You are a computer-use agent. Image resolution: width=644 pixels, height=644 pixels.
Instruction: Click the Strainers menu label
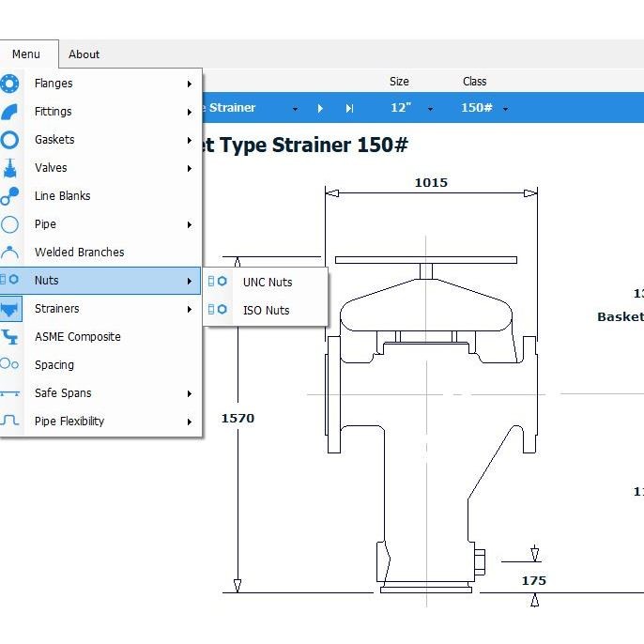(x=56, y=309)
